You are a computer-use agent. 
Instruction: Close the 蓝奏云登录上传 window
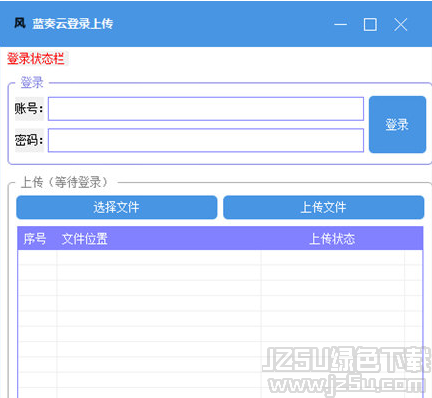400,24
